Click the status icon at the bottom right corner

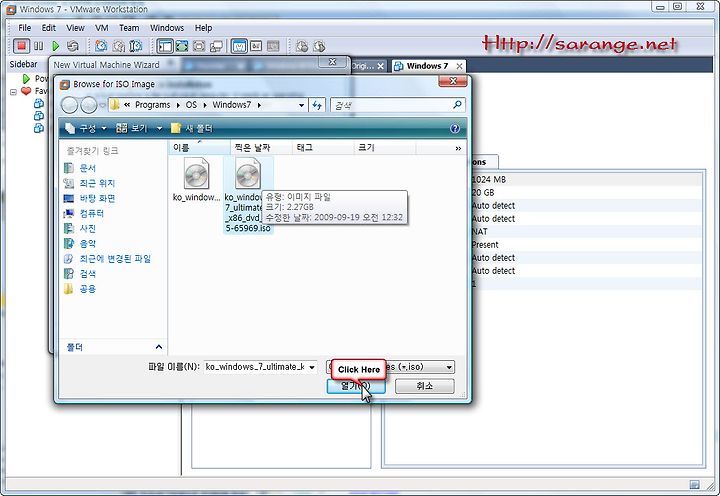pos(694,485)
